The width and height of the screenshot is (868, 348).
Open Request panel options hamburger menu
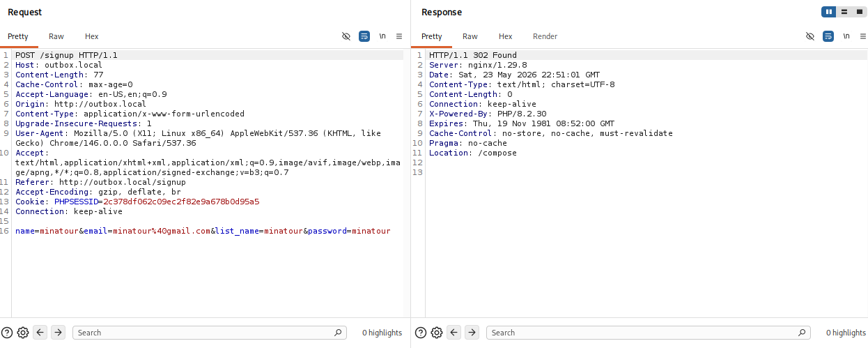point(399,36)
